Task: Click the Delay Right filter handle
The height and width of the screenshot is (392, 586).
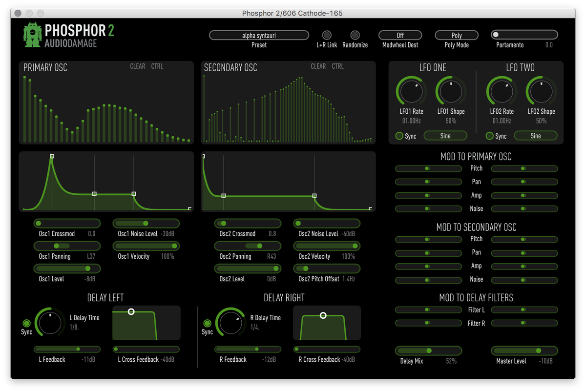Action: [323, 315]
